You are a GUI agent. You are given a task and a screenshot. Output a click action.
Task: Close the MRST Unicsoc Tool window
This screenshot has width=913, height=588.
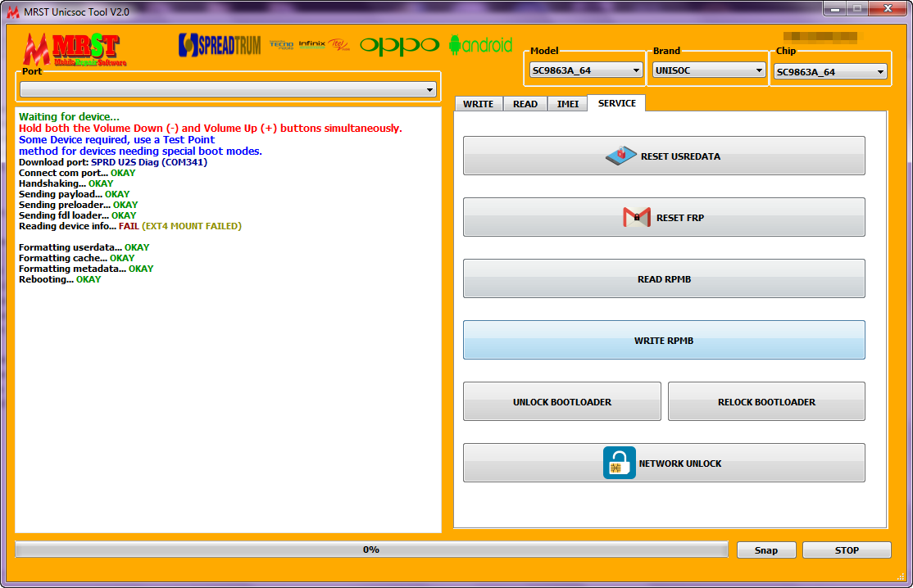pos(888,9)
